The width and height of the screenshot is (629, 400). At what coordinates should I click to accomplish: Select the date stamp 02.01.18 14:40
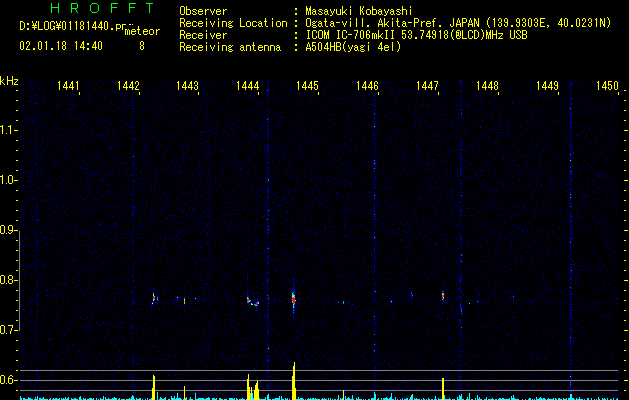point(61,46)
